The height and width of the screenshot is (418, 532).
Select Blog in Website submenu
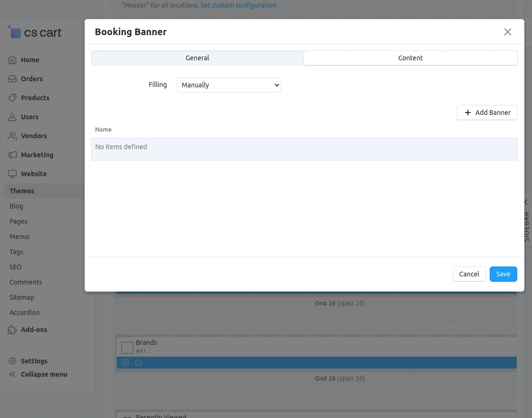coord(16,206)
